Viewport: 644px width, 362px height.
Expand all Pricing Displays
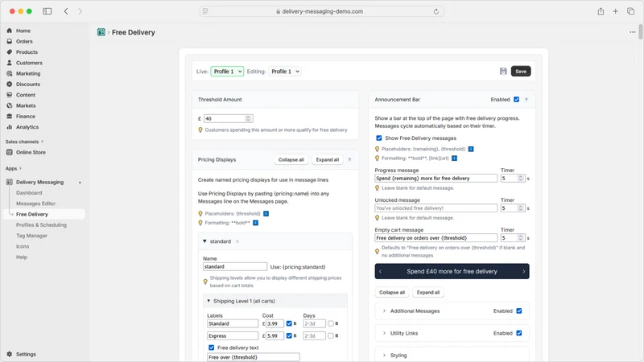(328, 159)
